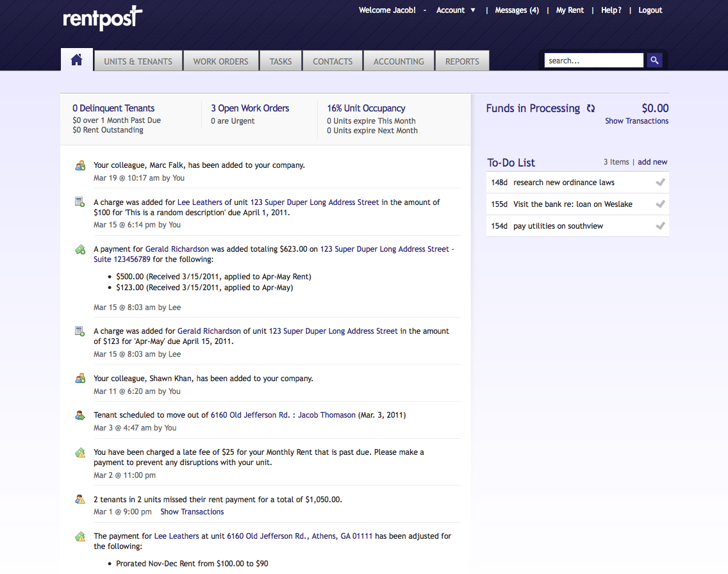728x574 pixels.
Task: Click colleague icon beside Marc Falk entry
Action: click(x=80, y=165)
